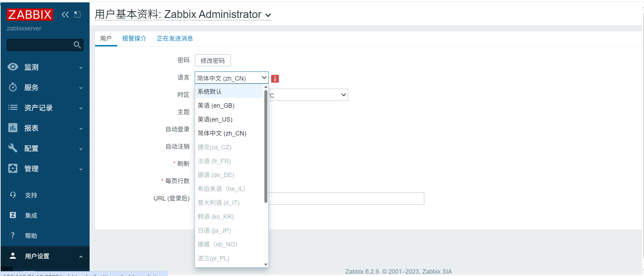Click the disabled 韩语 (ko_KR) option
Screen dimensions: 644x276
229,216
